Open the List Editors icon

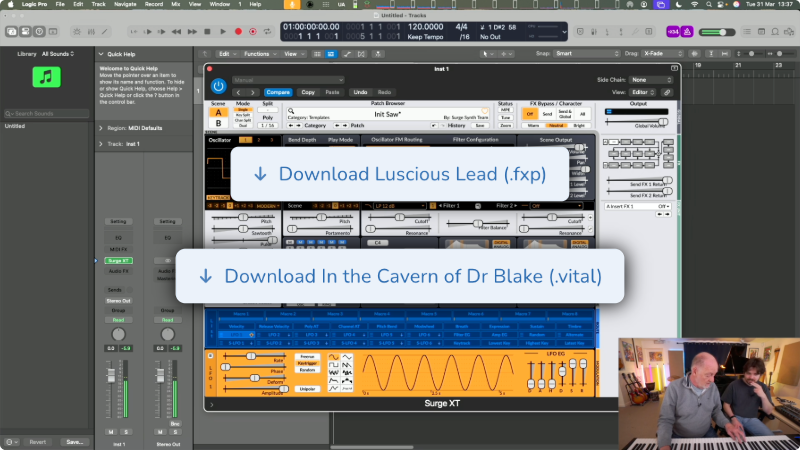pyautogui.click(x=747, y=32)
